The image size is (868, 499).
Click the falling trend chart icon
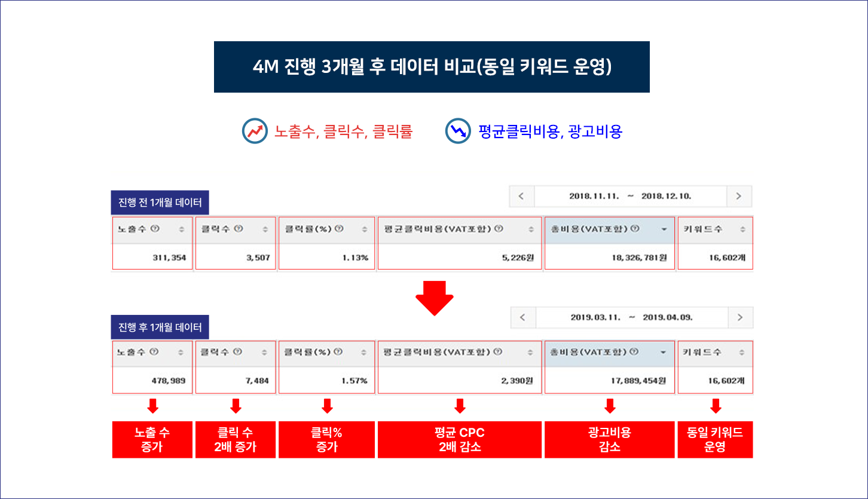click(x=458, y=131)
